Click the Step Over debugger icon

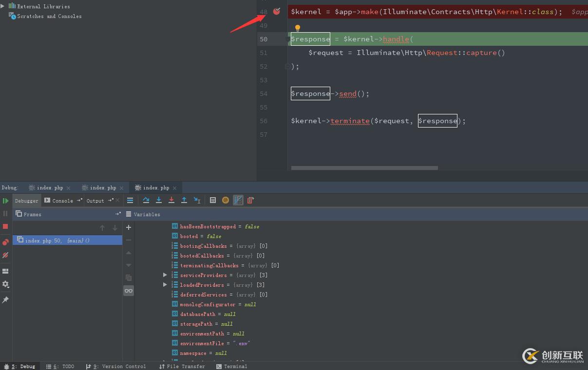coord(146,200)
